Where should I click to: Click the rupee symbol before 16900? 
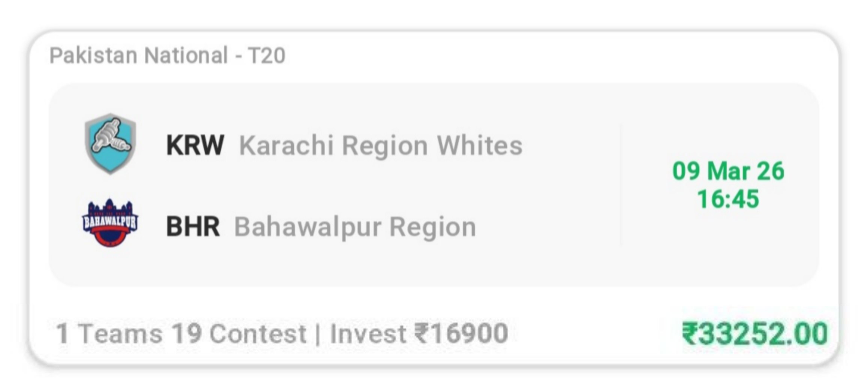422,333
